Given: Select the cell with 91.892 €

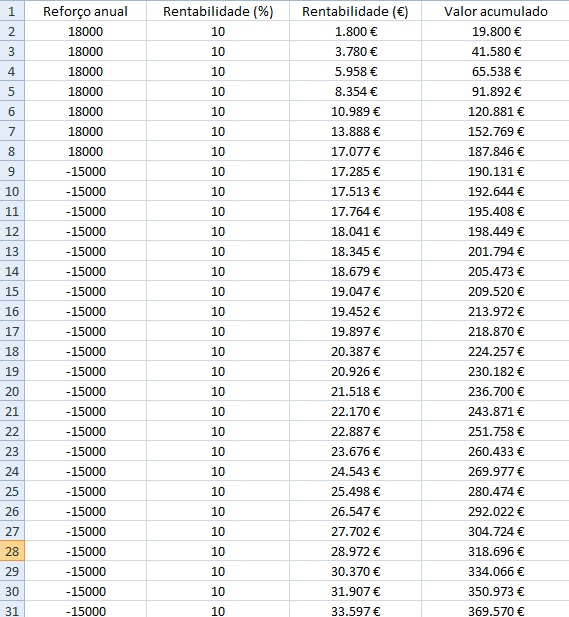Looking at the screenshot, I should click(x=495, y=91).
